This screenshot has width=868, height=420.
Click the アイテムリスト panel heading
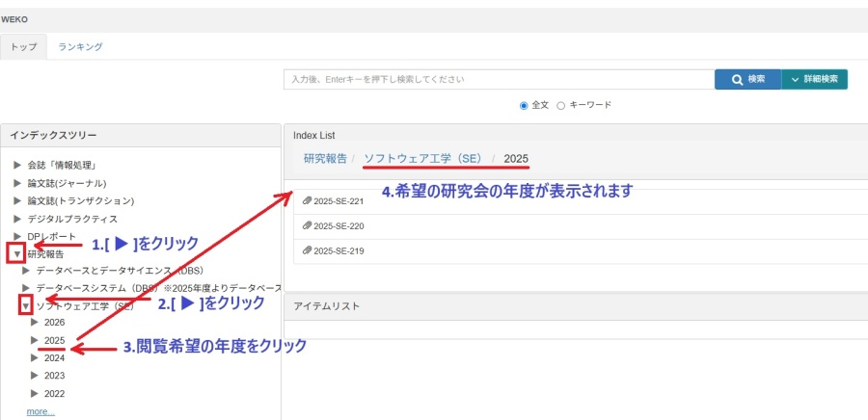click(327, 306)
